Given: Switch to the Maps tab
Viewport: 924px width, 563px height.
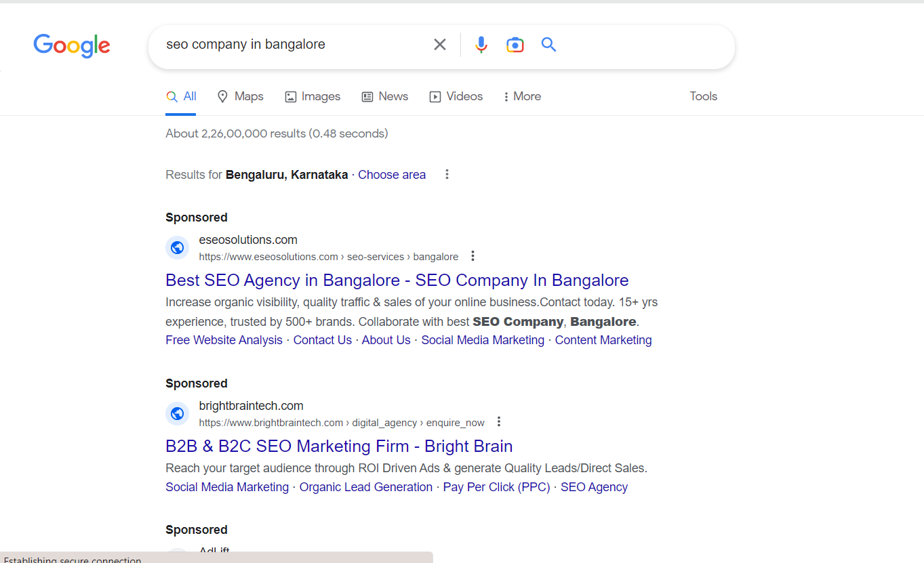Looking at the screenshot, I should click(x=240, y=96).
